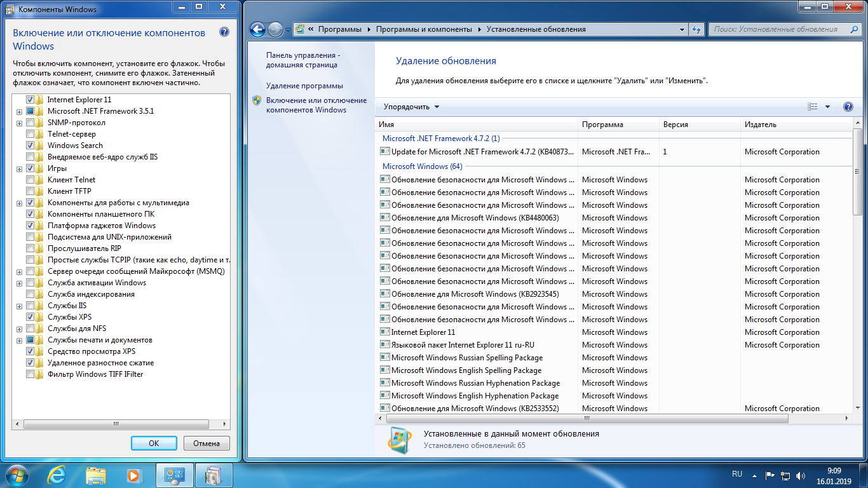Sort by the Издатель column header
Viewport: 868px width, 488px height.
coord(797,125)
